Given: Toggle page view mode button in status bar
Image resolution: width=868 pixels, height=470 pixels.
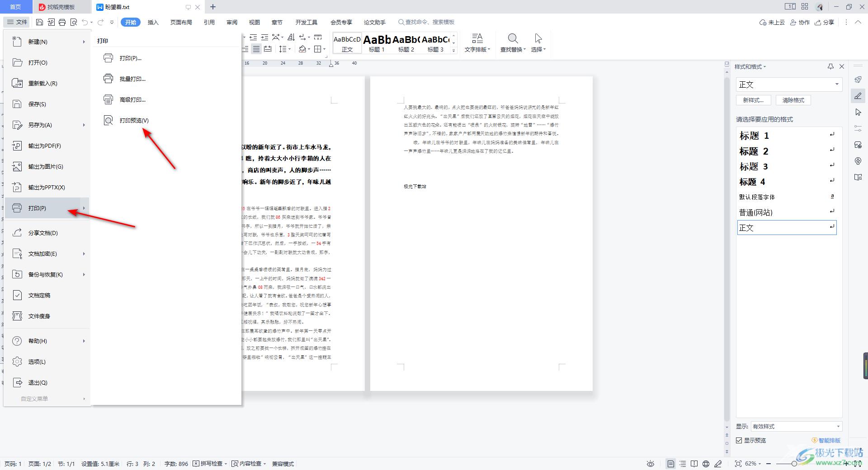Looking at the screenshot, I should [x=671, y=464].
